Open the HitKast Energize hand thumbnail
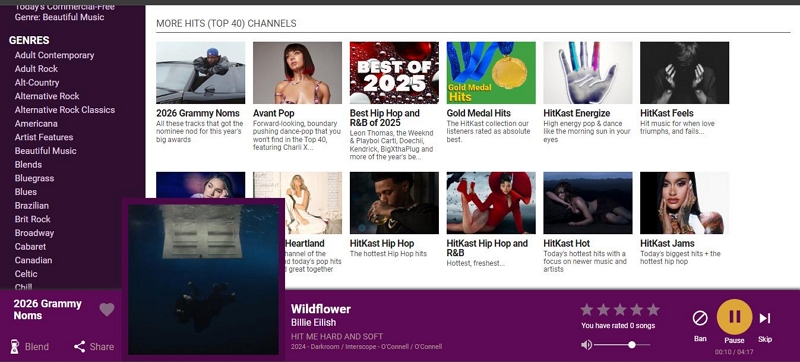This screenshot has height=362, width=800. point(588,73)
